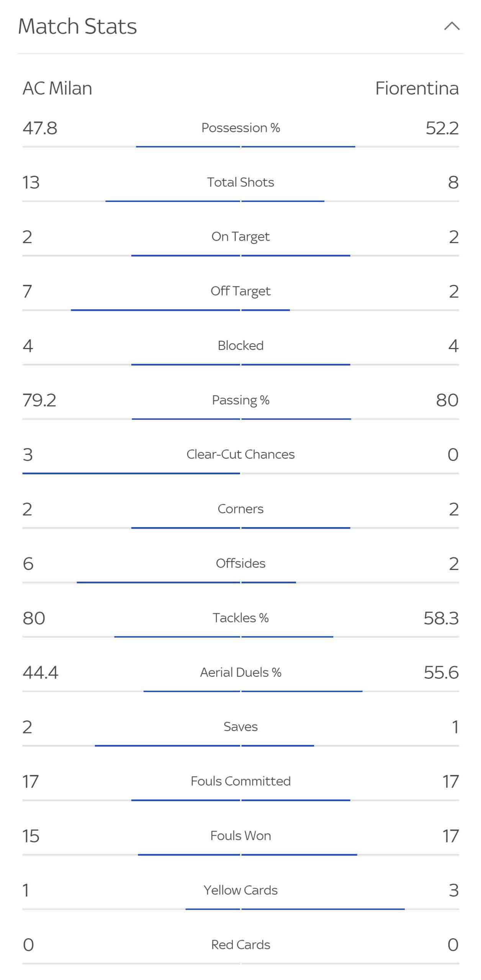Click the Clear-Cut Chances bar

(240, 474)
